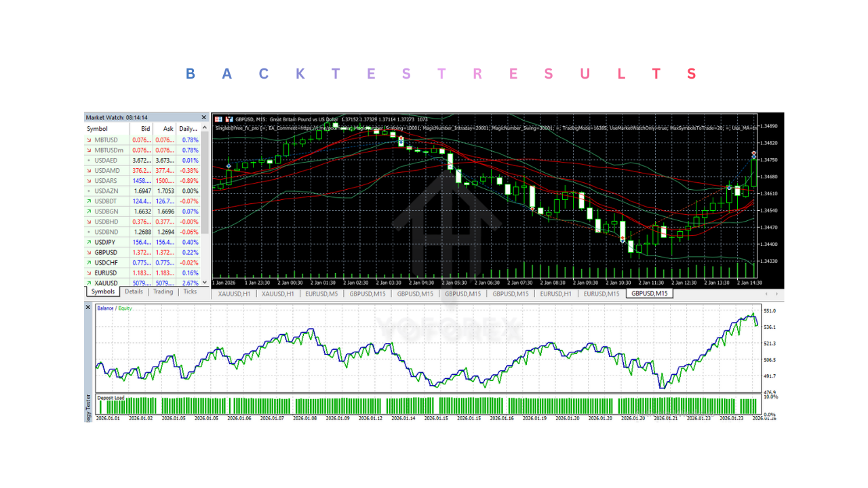Click the green trend icon next to USDCHF

click(89, 262)
